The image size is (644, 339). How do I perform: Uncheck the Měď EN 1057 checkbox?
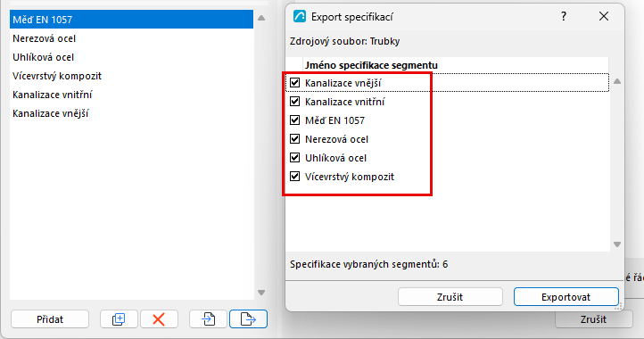[295, 120]
